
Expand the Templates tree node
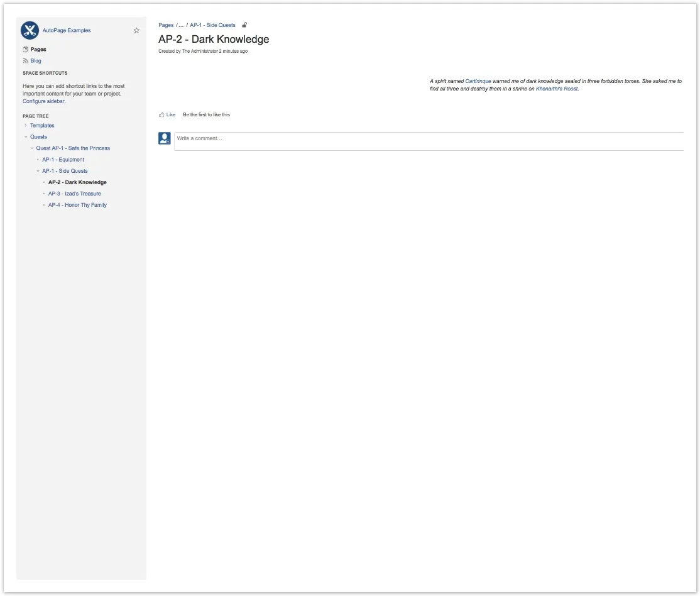pyautogui.click(x=26, y=126)
